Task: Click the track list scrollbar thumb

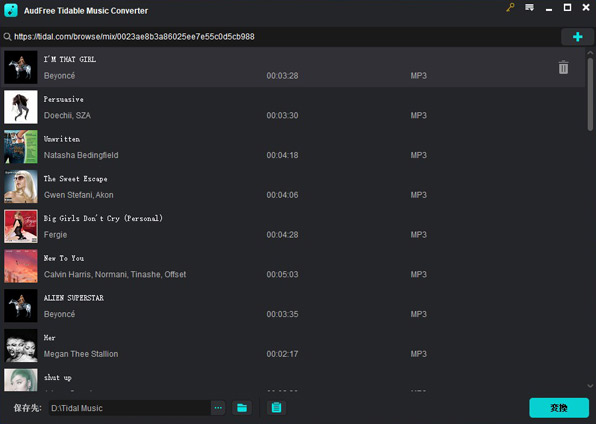Action: coord(590,94)
